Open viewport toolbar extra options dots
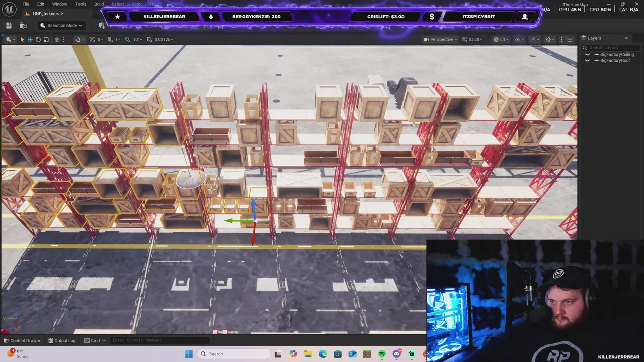The image size is (644, 362). (x=63, y=39)
